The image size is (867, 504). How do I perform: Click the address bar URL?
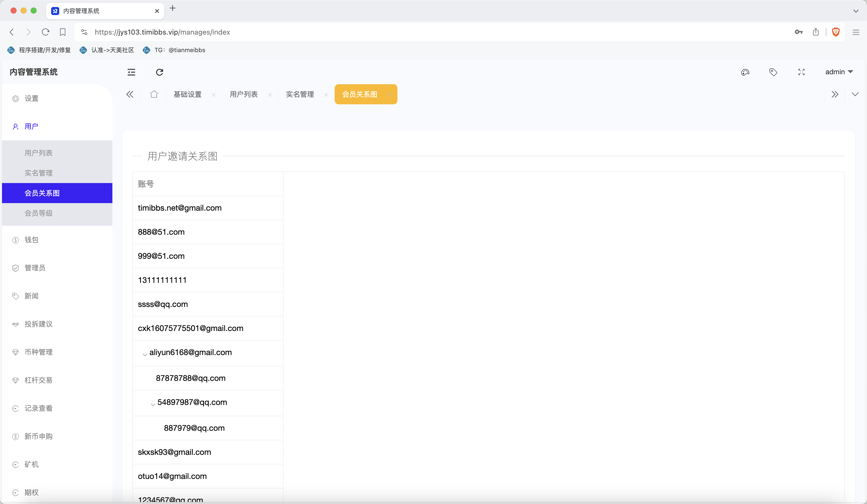(162, 32)
